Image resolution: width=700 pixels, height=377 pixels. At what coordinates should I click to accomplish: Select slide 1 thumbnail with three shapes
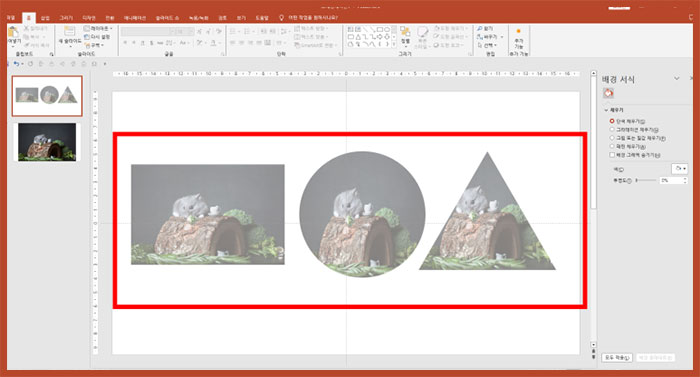(x=47, y=96)
